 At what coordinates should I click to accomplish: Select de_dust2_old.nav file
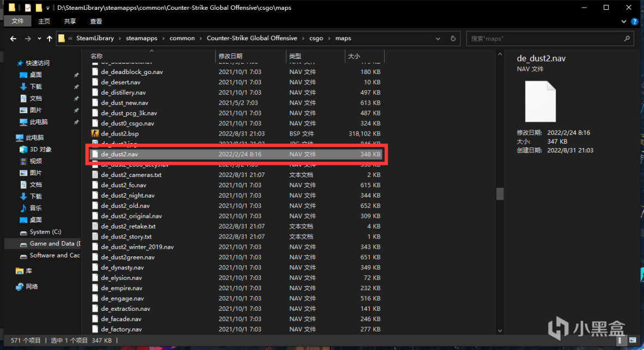pyautogui.click(x=125, y=206)
